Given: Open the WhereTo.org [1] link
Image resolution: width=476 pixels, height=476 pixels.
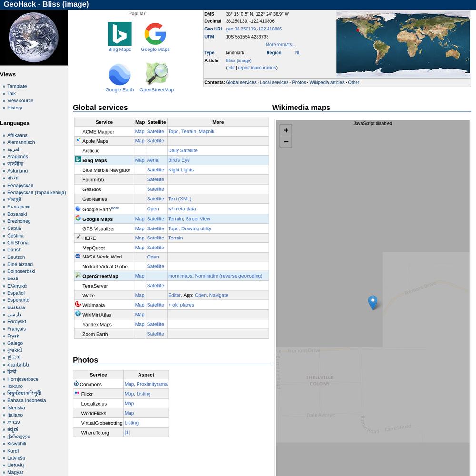Looking at the screenshot, I should [127, 433].
